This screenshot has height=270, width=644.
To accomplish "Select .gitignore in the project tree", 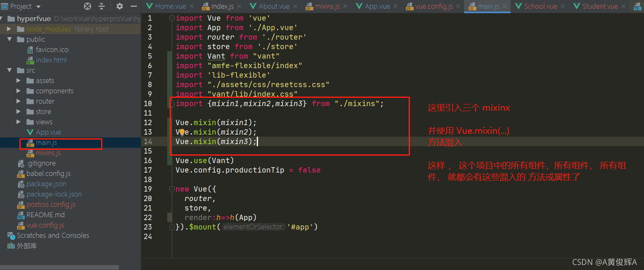I will point(41,163).
